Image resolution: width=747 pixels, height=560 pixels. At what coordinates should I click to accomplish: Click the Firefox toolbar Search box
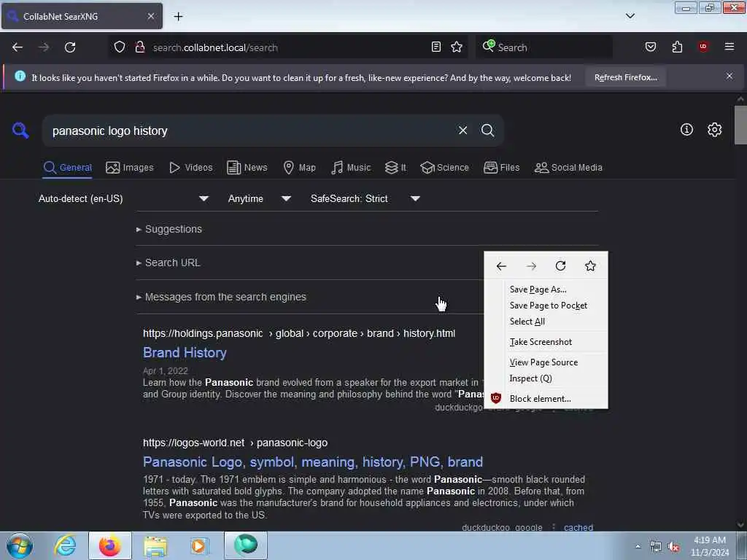pyautogui.click(x=543, y=47)
